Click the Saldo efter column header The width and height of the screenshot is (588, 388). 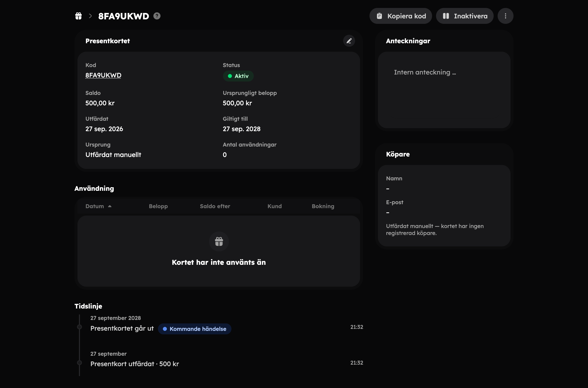(x=215, y=206)
